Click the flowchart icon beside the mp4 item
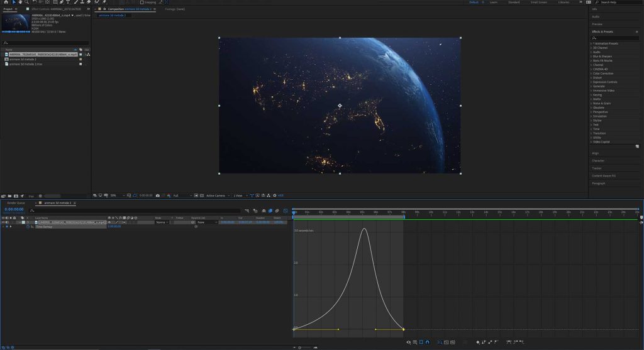This screenshot has width=644, height=350. click(x=88, y=55)
